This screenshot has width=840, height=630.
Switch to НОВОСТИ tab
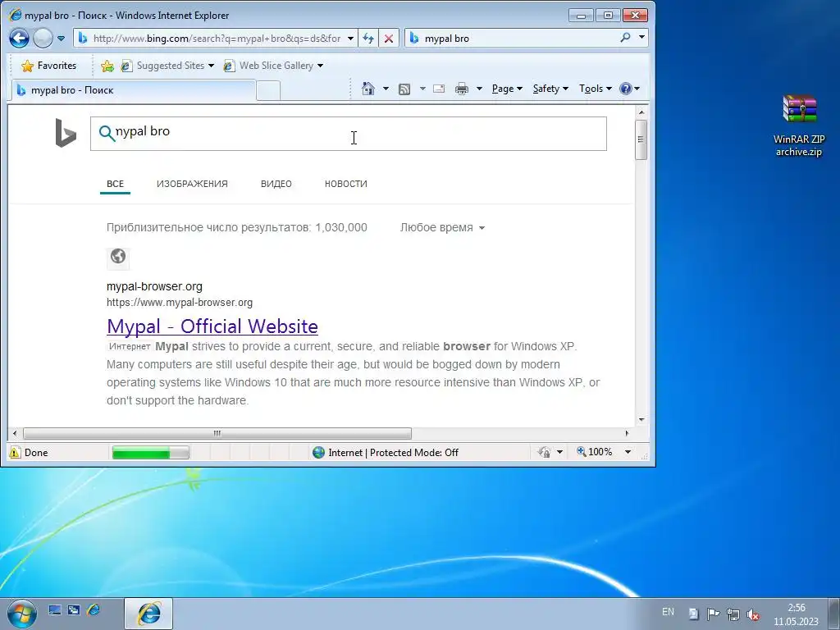coord(345,184)
